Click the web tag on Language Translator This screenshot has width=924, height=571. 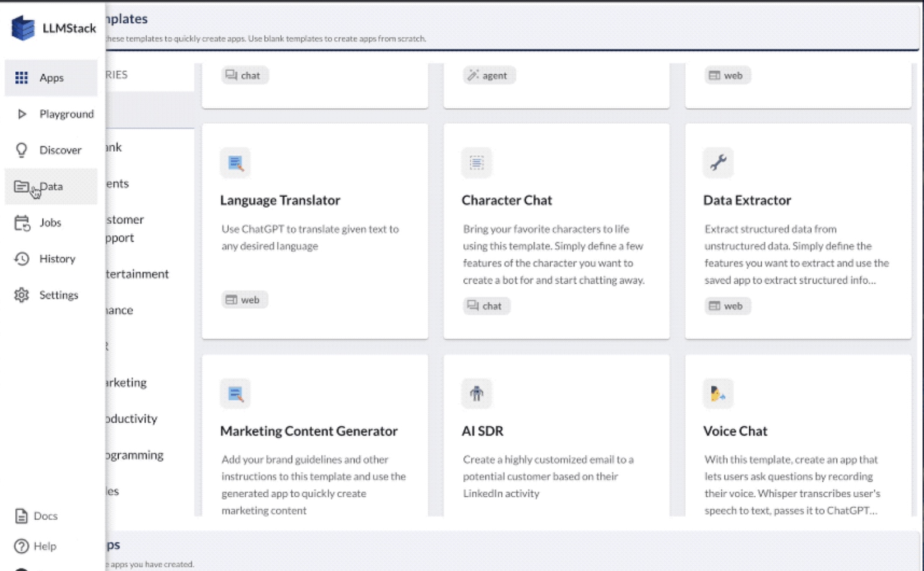coord(244,300)
